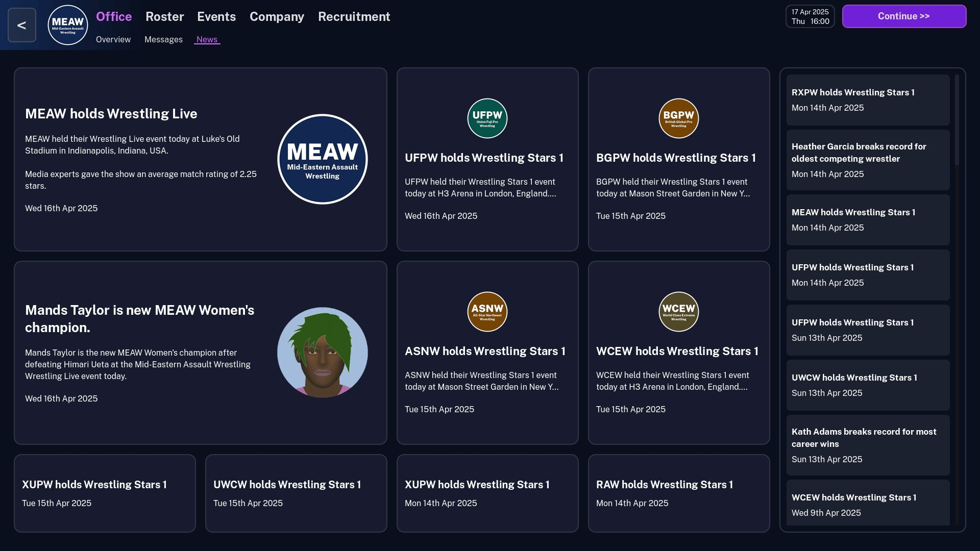Open the Events menu
Viewport: 980px width, 551px height.
(216, 17)
